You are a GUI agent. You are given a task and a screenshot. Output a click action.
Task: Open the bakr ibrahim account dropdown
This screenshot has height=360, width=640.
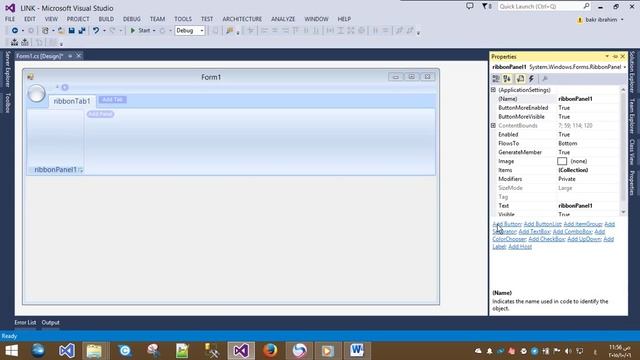click(622, 20)
